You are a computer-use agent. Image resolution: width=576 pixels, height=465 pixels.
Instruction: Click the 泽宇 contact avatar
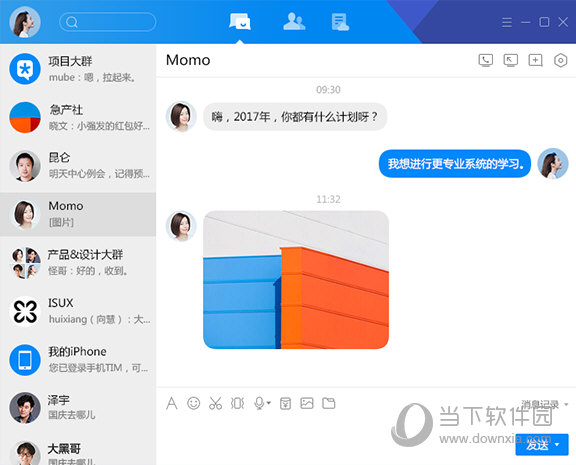pos(25,408)
